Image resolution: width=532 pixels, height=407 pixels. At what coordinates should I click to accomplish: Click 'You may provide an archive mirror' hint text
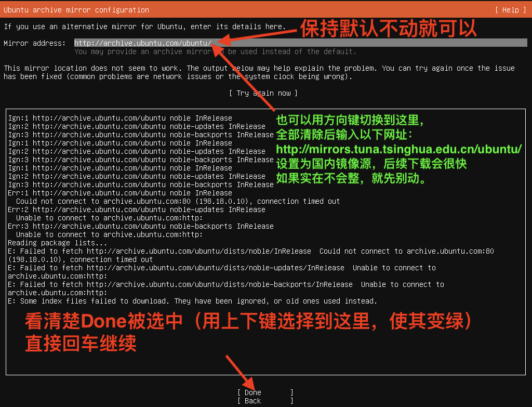pyautogui.click(x=216, y=51)
